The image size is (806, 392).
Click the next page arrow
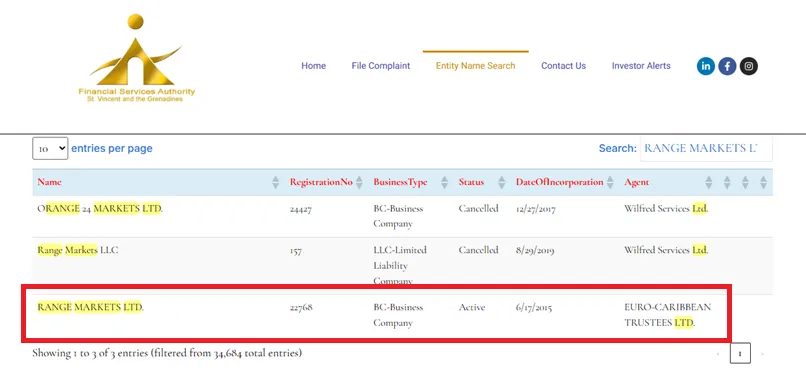(x=762, y=354)
